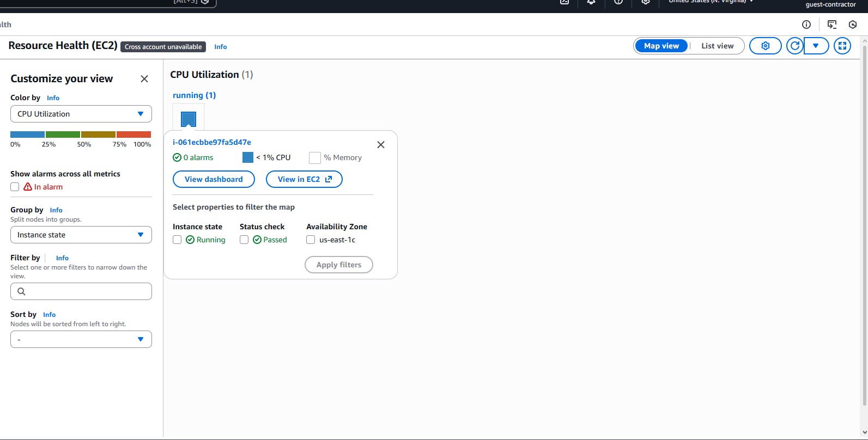868x440 pixels.
Task: Open the Color by CPU Utilization dropdown
Action: pos(81,114)
